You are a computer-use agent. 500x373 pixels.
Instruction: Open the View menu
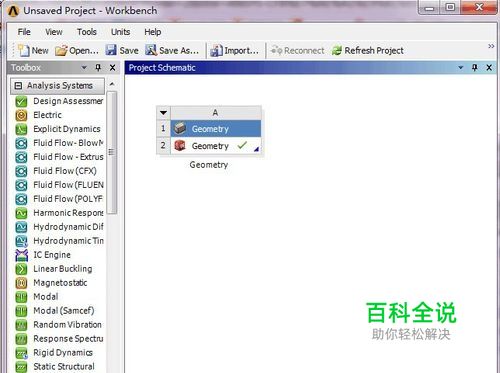[54, 32]
